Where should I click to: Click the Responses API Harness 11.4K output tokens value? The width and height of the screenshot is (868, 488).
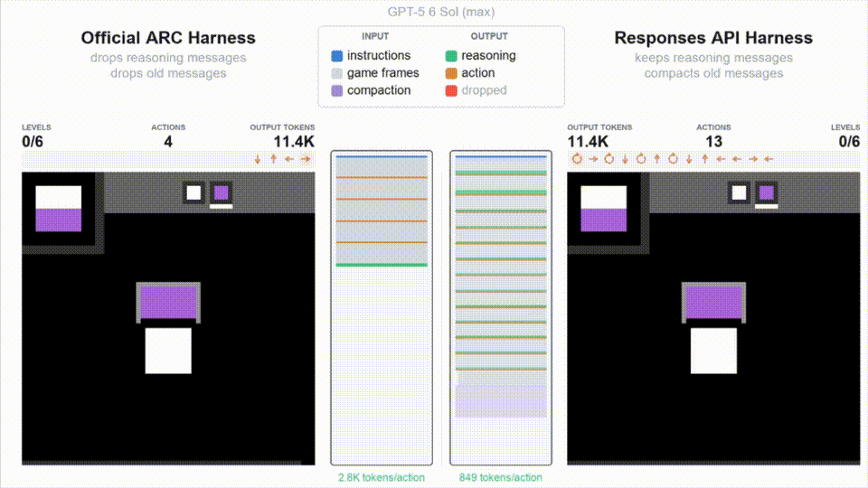click(588, 142)
